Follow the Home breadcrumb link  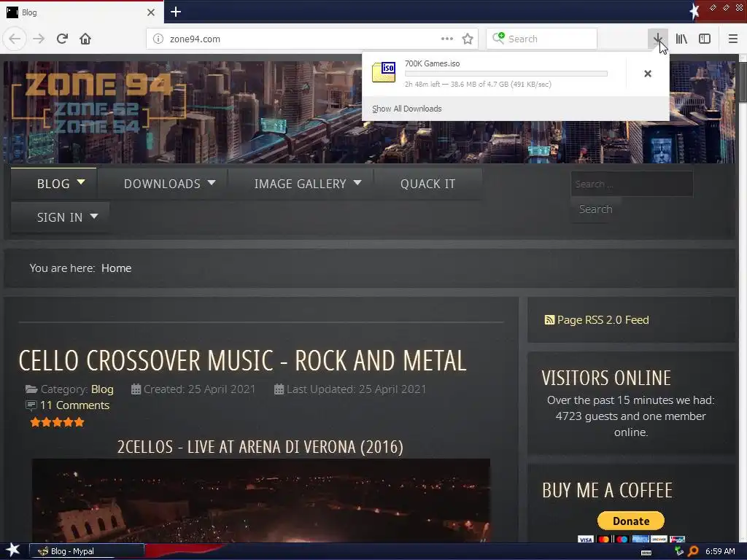coord(116,268)
